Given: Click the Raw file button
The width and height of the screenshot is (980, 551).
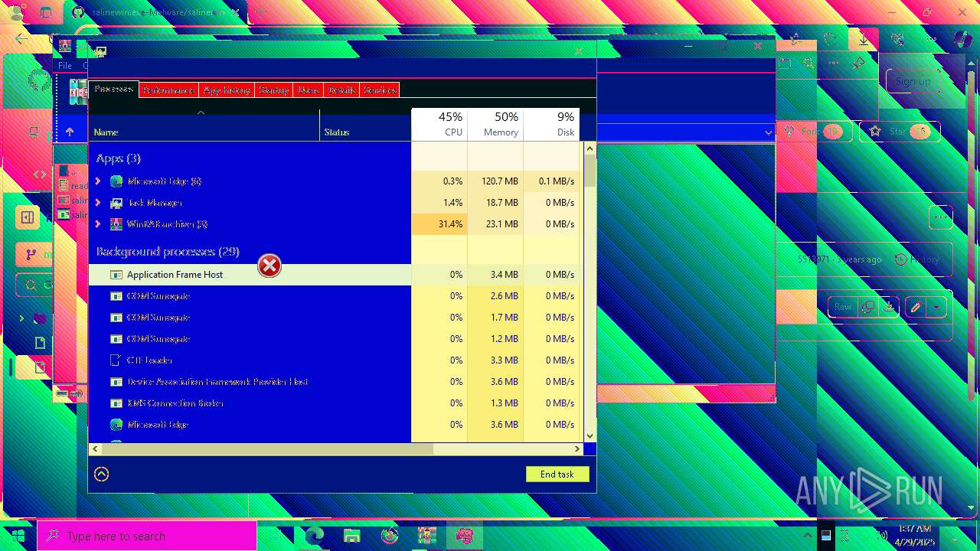Looking at the screenshot, I should (843, 307).
